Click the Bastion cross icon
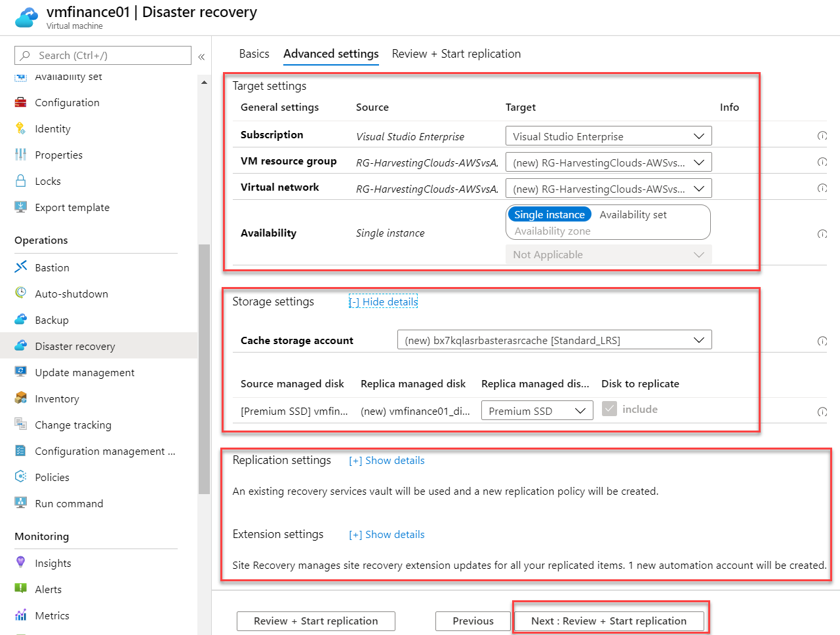 (x=21, y=267)
